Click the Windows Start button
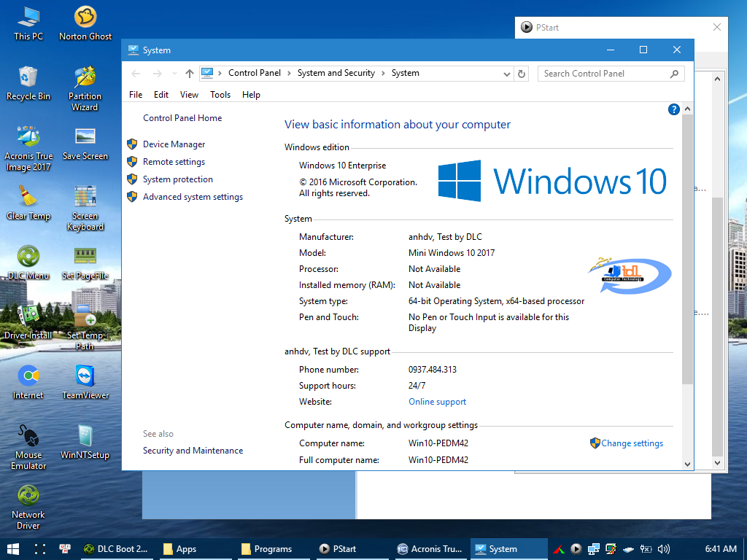Screen dimensions: 747x560 (13, 549)
